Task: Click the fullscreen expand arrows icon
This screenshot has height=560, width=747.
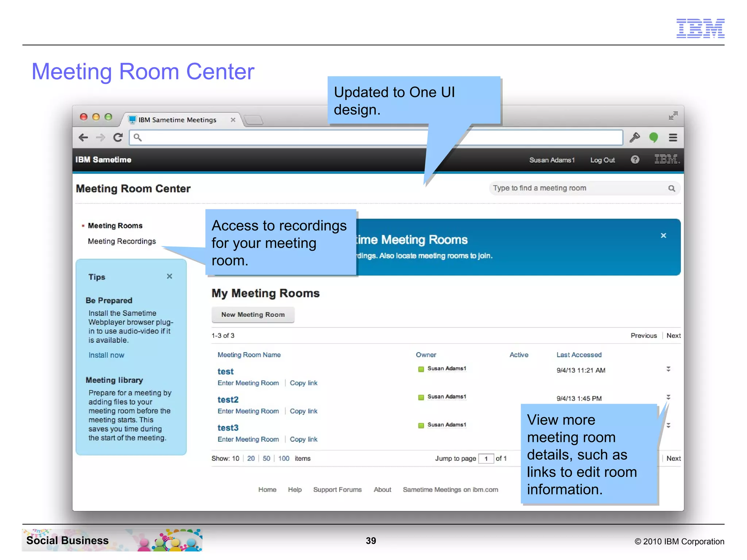Action: click(673, 116)
